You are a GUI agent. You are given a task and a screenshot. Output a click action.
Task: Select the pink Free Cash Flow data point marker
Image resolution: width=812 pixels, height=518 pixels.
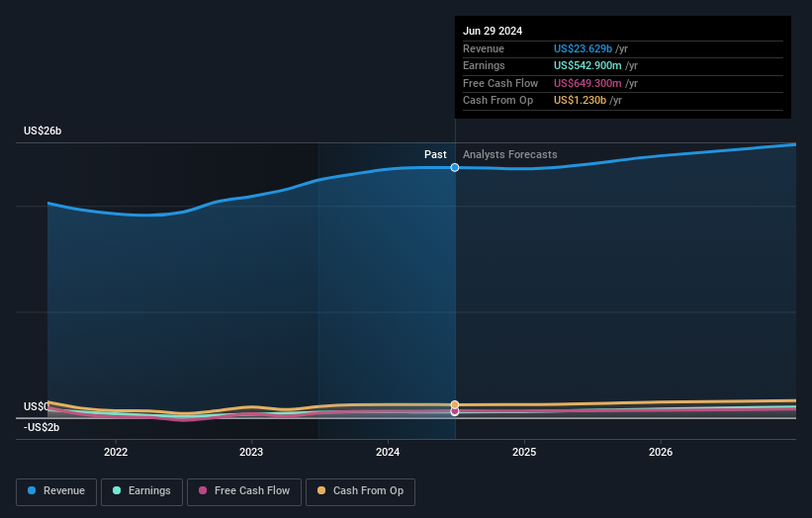(455, 411)
